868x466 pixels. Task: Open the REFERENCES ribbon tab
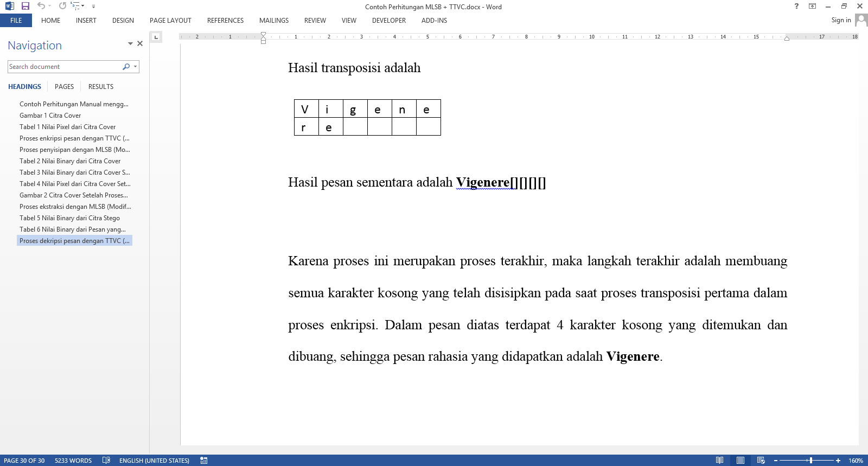tap(225, 21)
